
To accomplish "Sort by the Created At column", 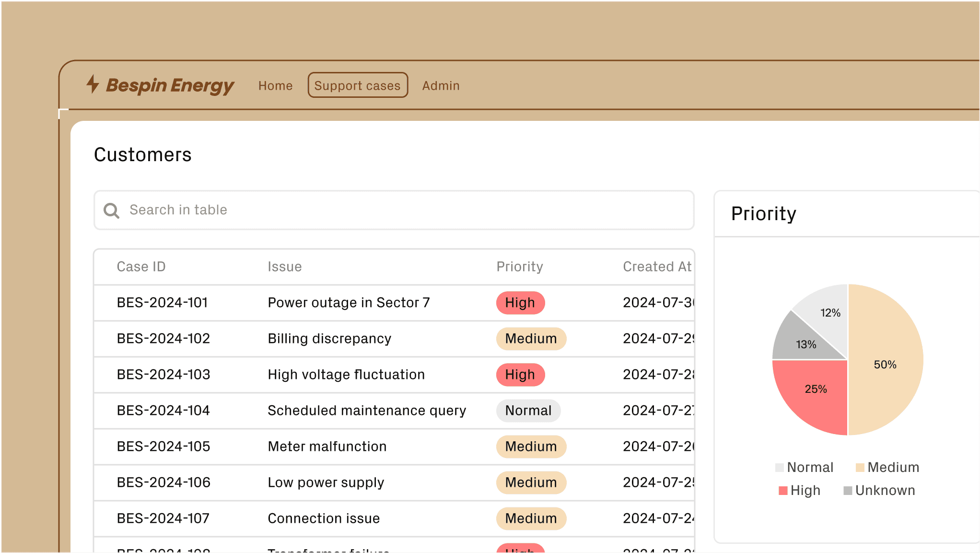I will click(x=657, y=266).
